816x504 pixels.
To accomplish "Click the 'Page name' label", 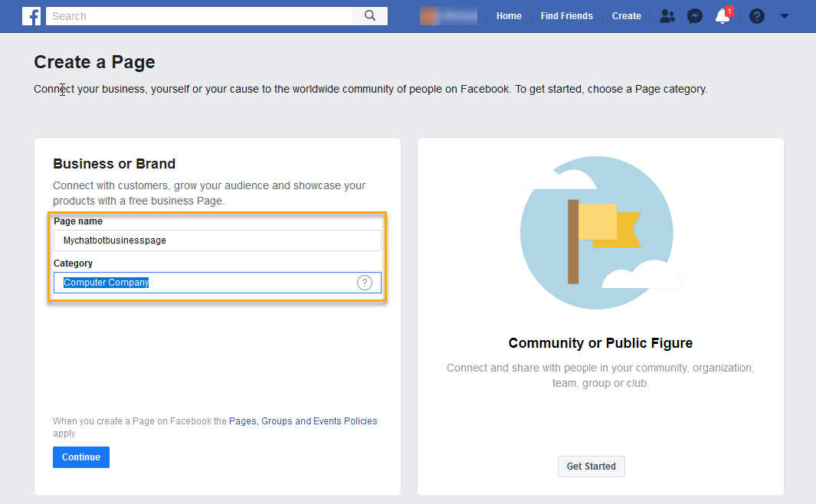I will pyautogui.click(x=78, y=221).
